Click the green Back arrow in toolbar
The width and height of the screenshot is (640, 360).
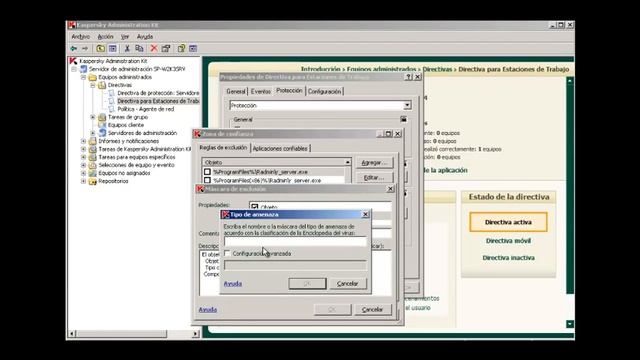pos(74,49)
